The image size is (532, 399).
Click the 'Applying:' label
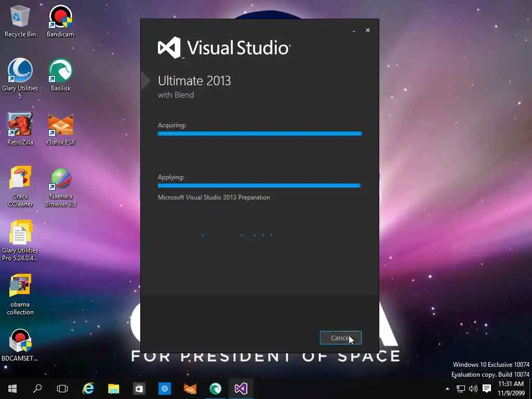coord(170,177)
